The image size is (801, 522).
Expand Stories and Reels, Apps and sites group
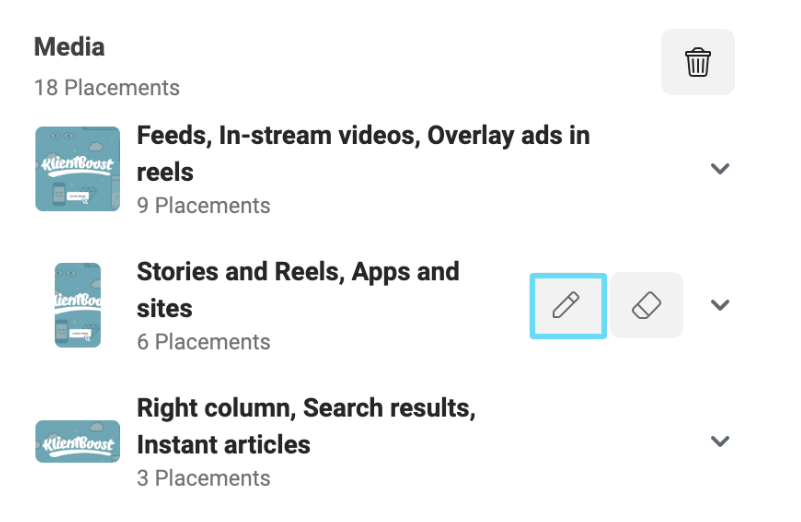(x=720, y=304)
